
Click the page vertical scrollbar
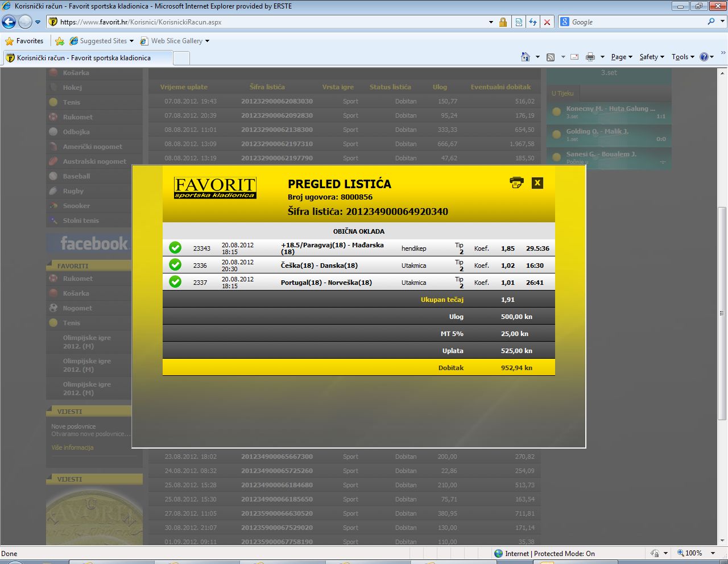point(722,314)
